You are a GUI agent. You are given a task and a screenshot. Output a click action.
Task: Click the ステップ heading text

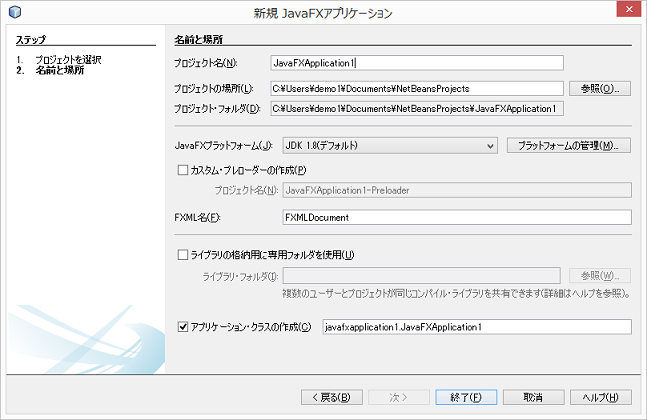click(31, 40)
